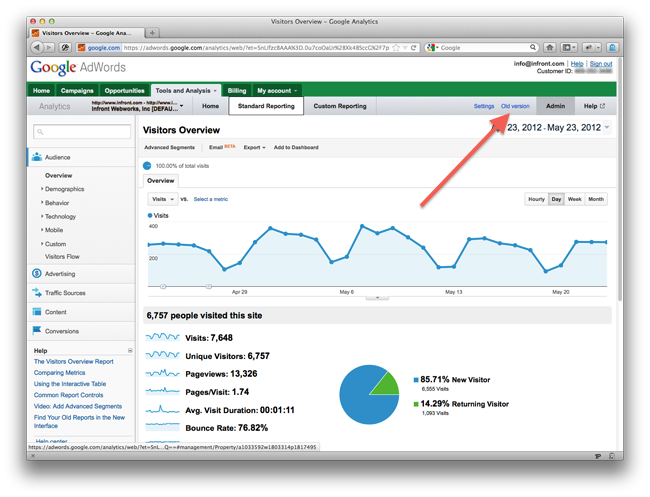Open the My account tab menu
Viewport: 650px width, 497px height.
pyautogui.click(x=277, y=91)
